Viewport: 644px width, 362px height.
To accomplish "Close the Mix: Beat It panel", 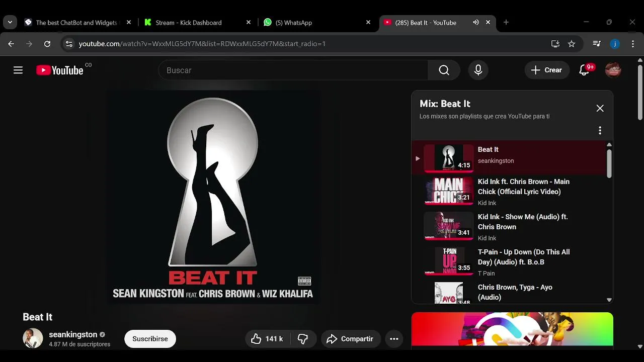I will 600,108.
